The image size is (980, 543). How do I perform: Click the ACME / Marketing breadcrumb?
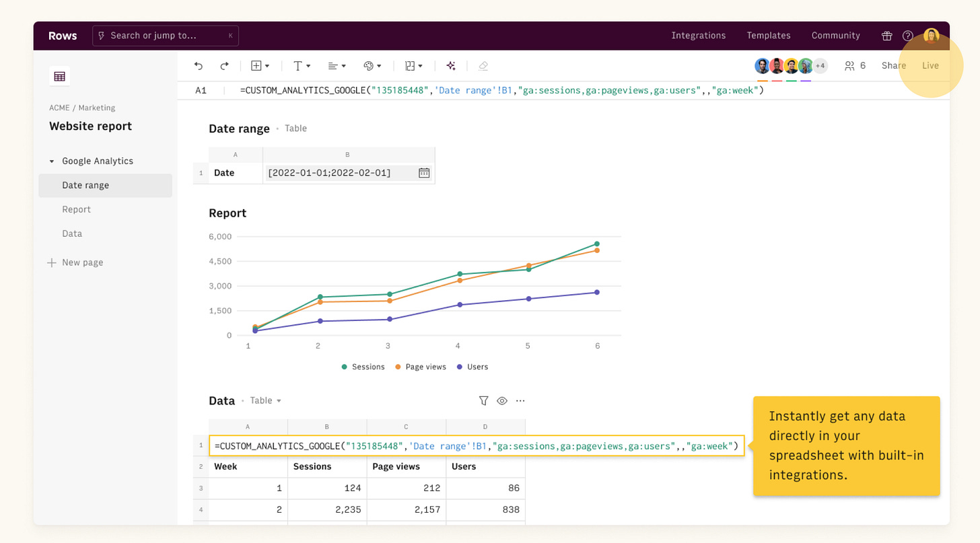[82, 108]
